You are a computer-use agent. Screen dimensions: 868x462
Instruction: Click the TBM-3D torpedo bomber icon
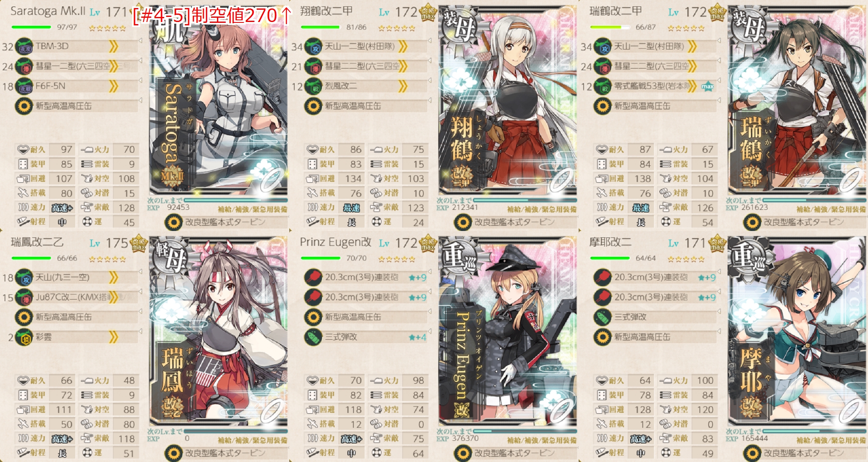tap(24, 47)
